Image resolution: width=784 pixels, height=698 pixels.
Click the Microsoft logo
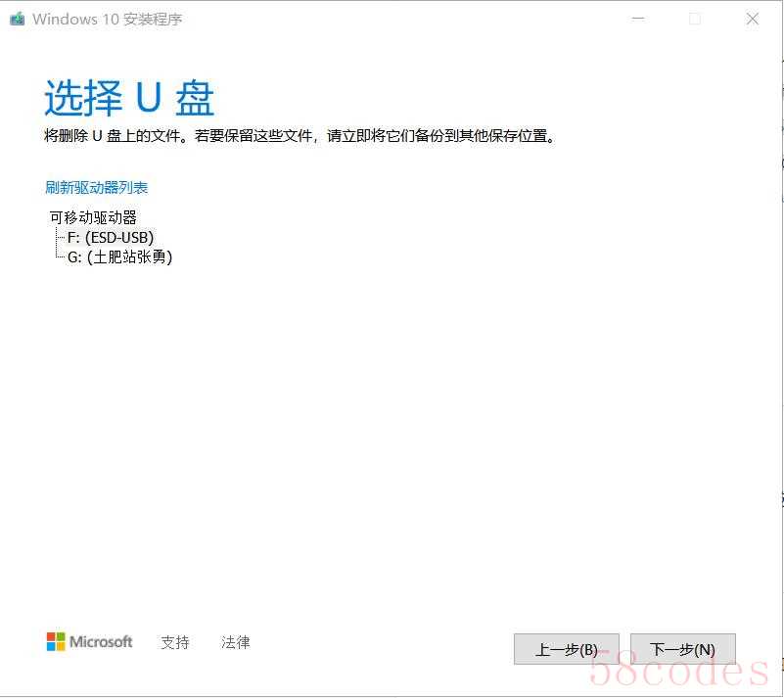89,641
